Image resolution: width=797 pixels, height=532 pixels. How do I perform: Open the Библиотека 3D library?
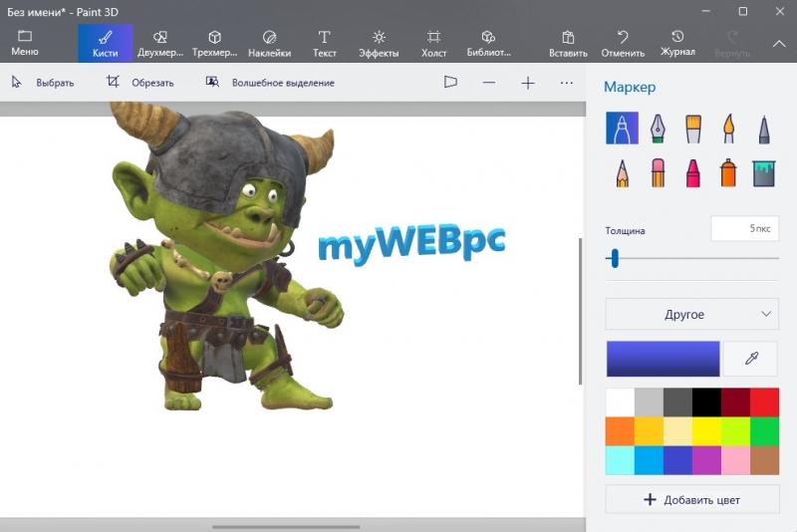(488, 43)
